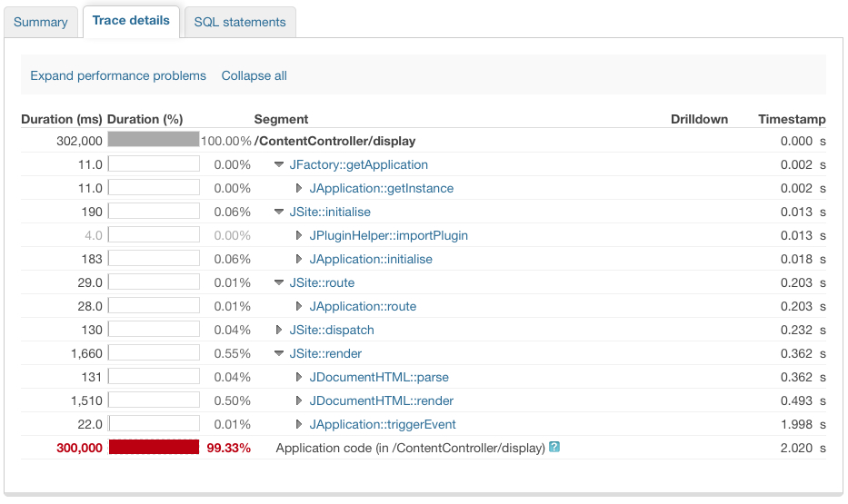Open the SQL statements tab

(x=240, y=22)
